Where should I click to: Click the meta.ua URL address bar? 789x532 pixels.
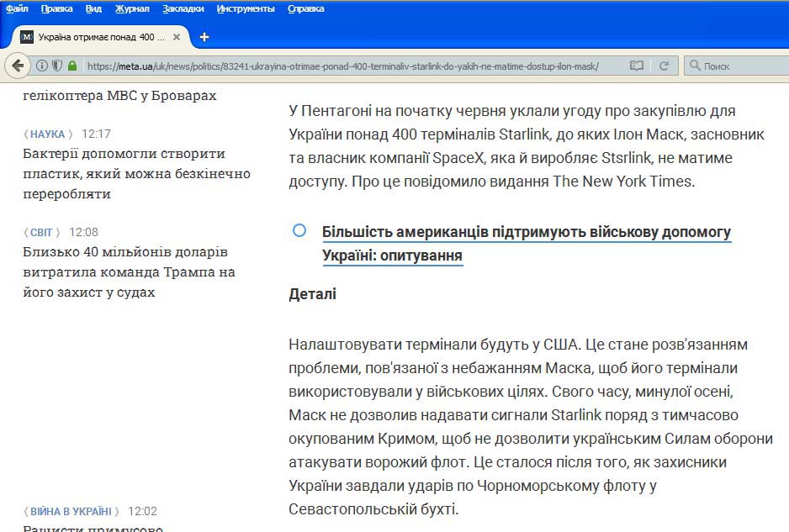click(342, 66)
